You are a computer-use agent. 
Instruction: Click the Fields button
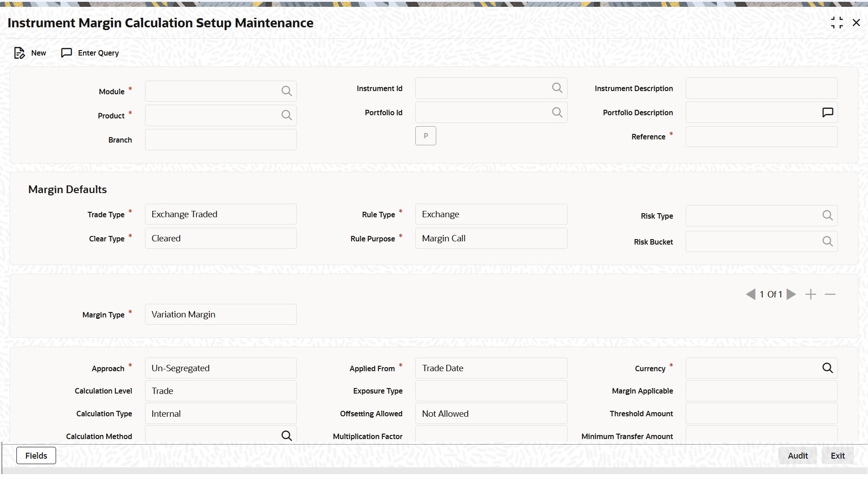(x=36, y=455)
